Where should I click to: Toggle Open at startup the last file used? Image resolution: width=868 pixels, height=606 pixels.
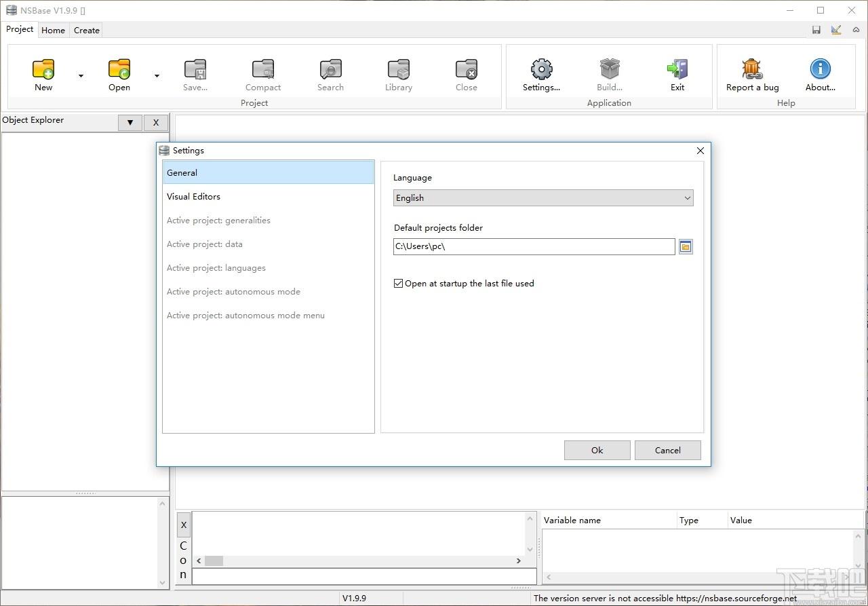coord(398,284)
